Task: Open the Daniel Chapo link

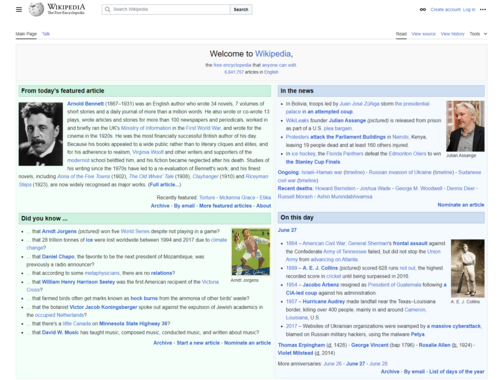Action: click(x=58, y=257)
